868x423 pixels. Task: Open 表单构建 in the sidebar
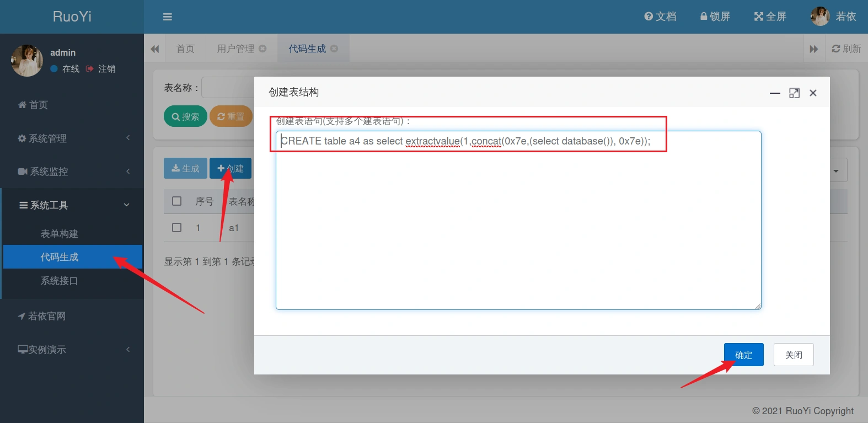tap(60, 234)
